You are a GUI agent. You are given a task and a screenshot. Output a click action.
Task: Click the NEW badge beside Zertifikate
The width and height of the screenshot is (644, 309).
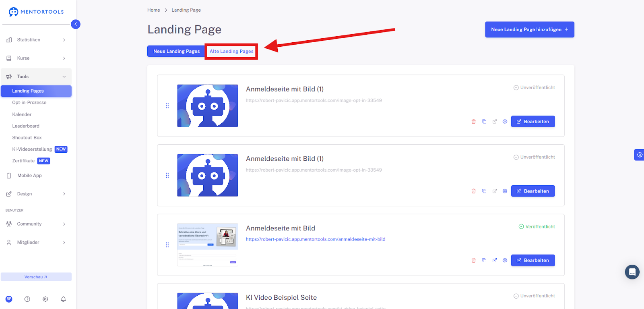pyautogui.click(x=44, y=161)
